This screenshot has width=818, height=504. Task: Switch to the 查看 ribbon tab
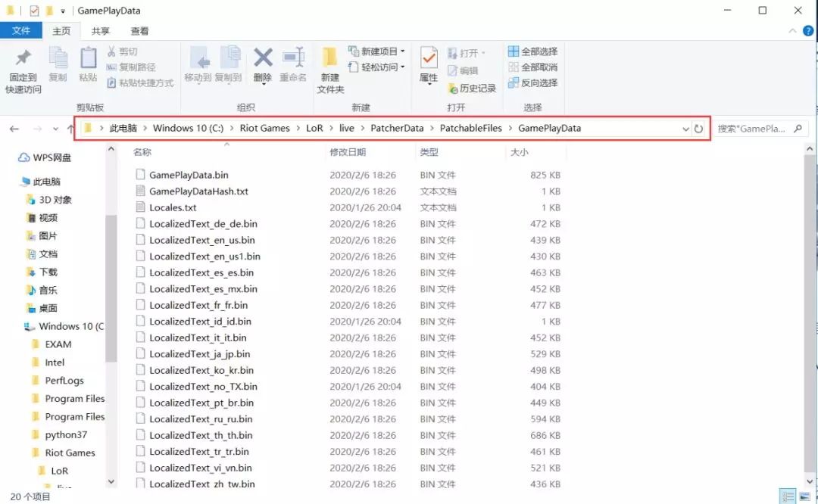tap(139, 31)
